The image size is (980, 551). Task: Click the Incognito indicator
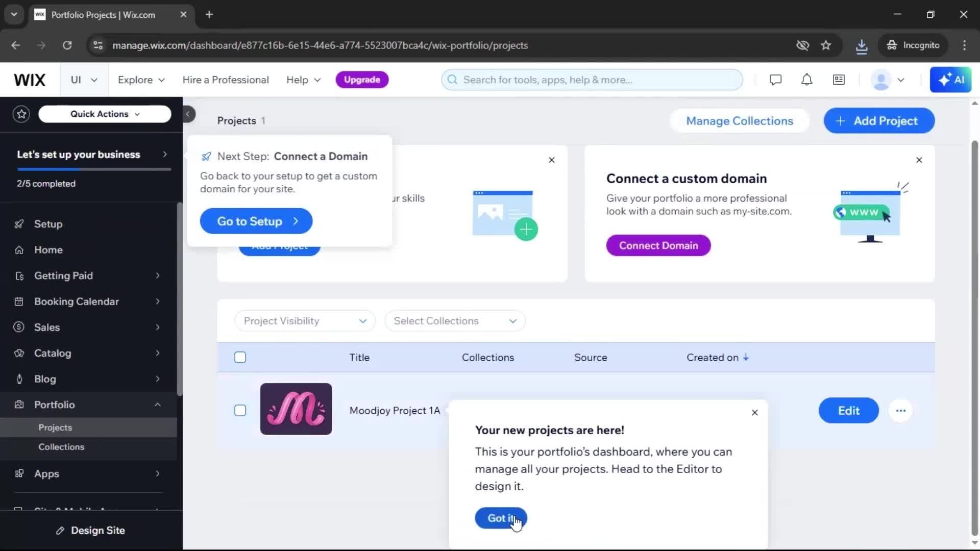(x=913, y=45)
